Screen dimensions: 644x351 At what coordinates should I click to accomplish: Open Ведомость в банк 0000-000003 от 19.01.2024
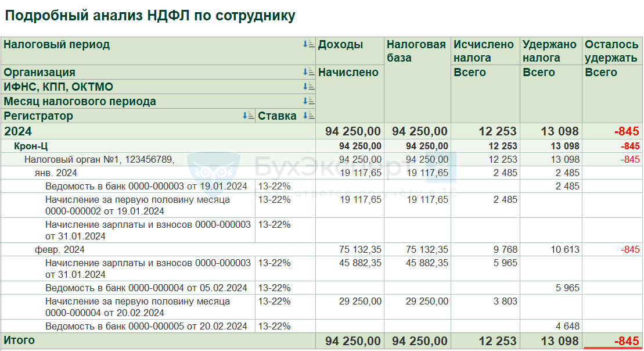point(146,186)
